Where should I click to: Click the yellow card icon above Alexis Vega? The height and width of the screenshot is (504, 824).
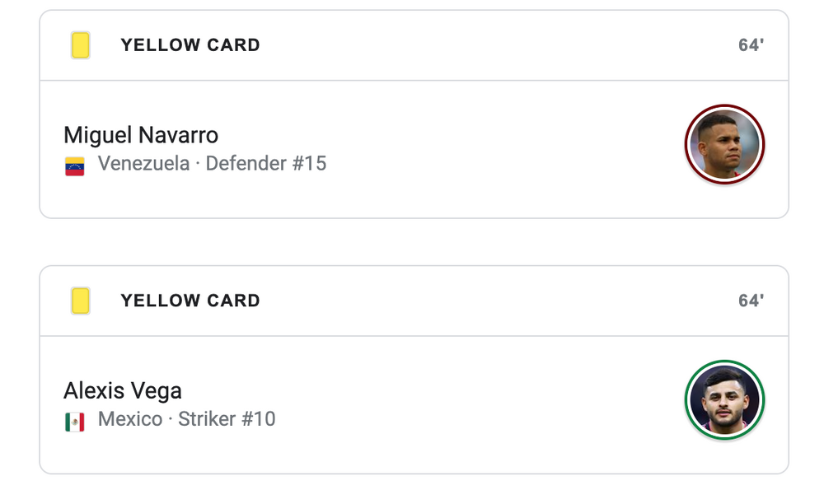click(80, 301)
